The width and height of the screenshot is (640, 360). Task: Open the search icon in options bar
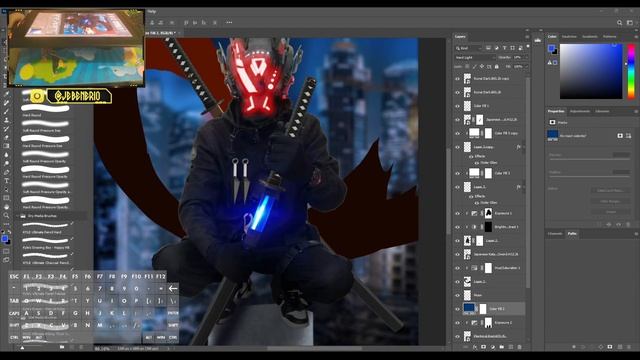tap(620, 23)
